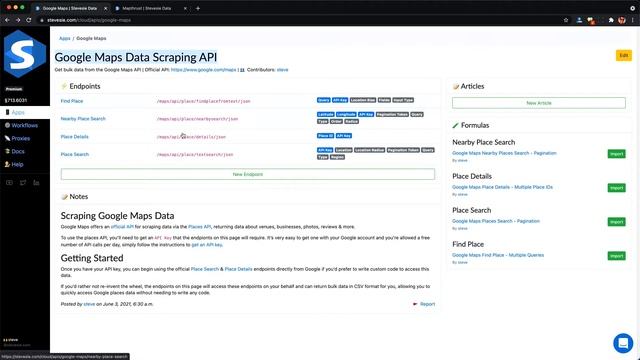Open the Place Search link under Getting Started
640x360 pixels.
(x=205, y=269)
